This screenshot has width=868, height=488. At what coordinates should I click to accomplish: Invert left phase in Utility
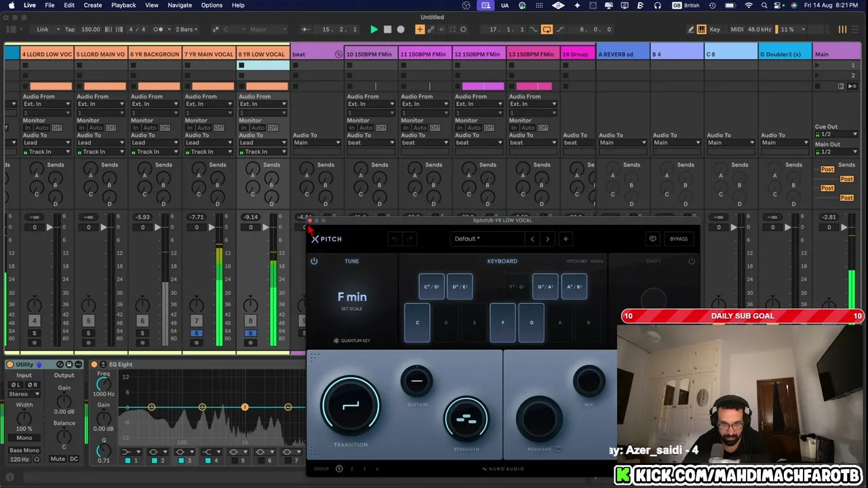pyautogui.click(x=16, y=385)
